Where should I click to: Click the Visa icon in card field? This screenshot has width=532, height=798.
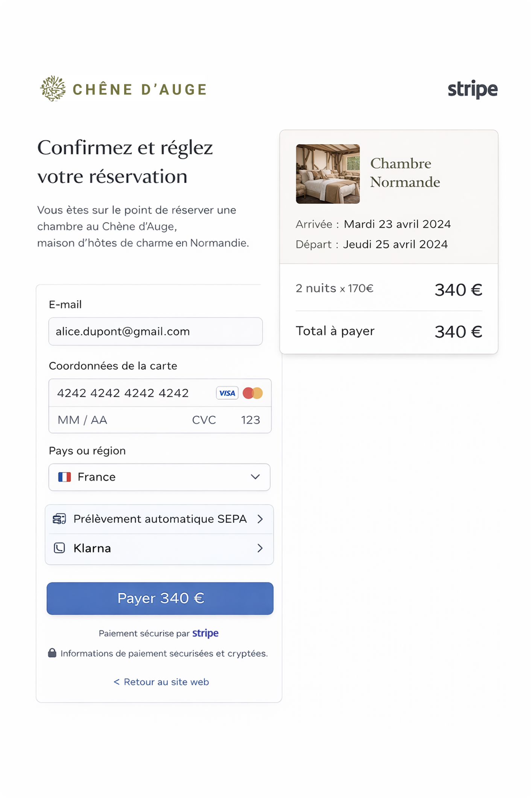[x=227, y=393]
